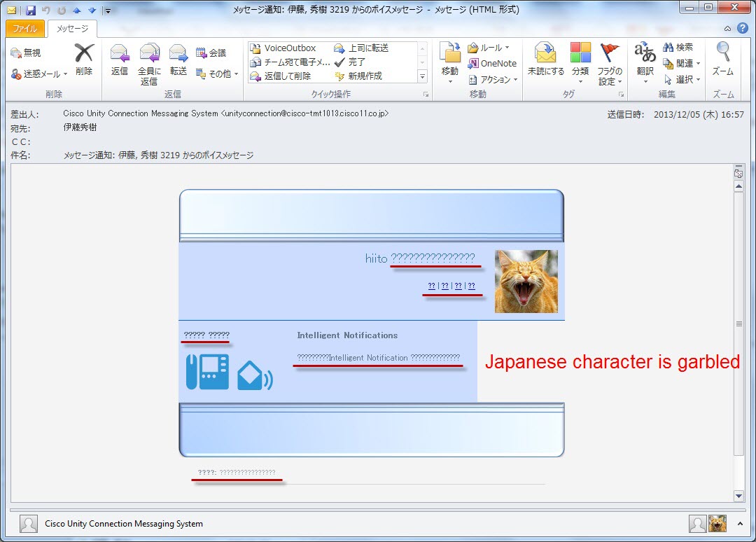This screenshot has height=542, width=756.
Task: Click the Ignore (無視) icon
Action: click(26, 53)
